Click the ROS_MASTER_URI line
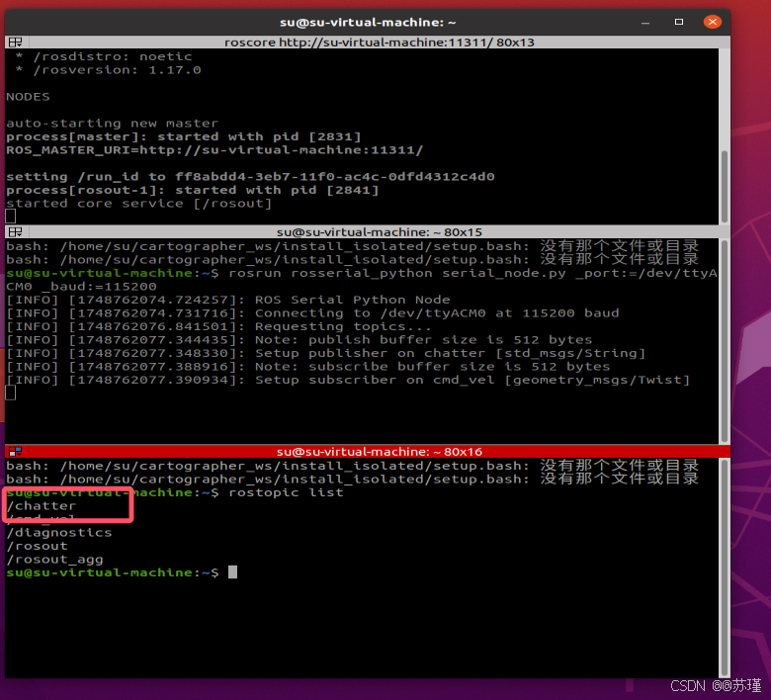 [214, 149]
